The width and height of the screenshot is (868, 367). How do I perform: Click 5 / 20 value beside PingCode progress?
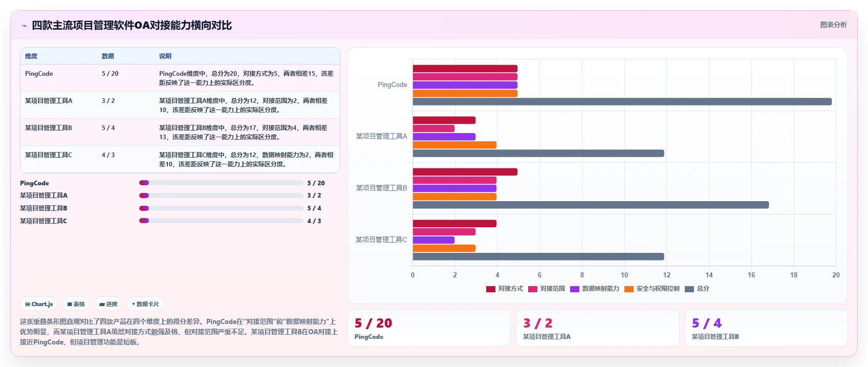pyautogui.click(x=316, y=183)
